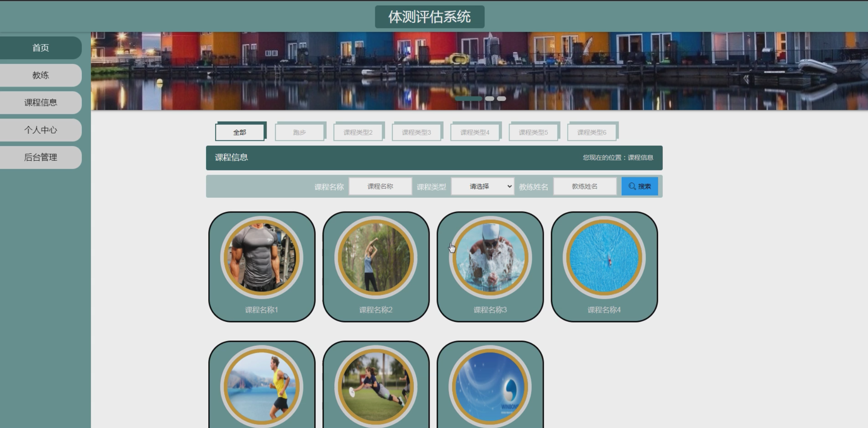The width and height of the screenshot is (868, 428).
Task: Select the 课程类型4 filter tab
Action: coord(475,132)
